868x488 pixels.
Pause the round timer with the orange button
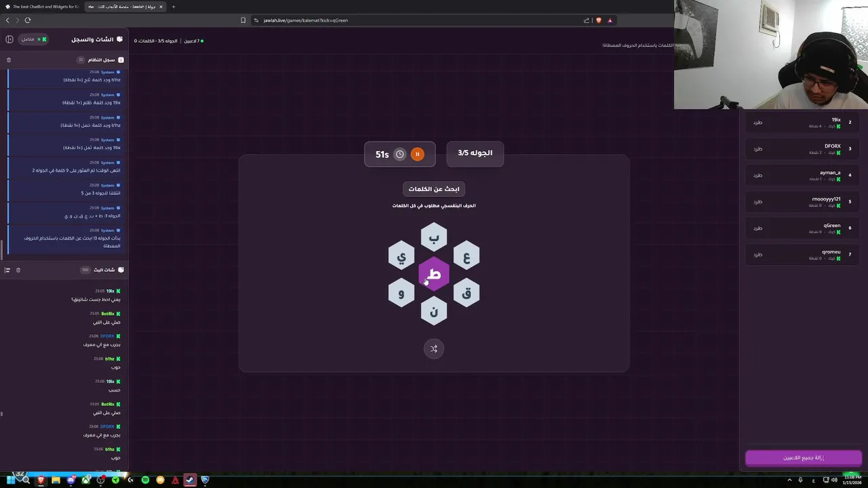(417, 155)
